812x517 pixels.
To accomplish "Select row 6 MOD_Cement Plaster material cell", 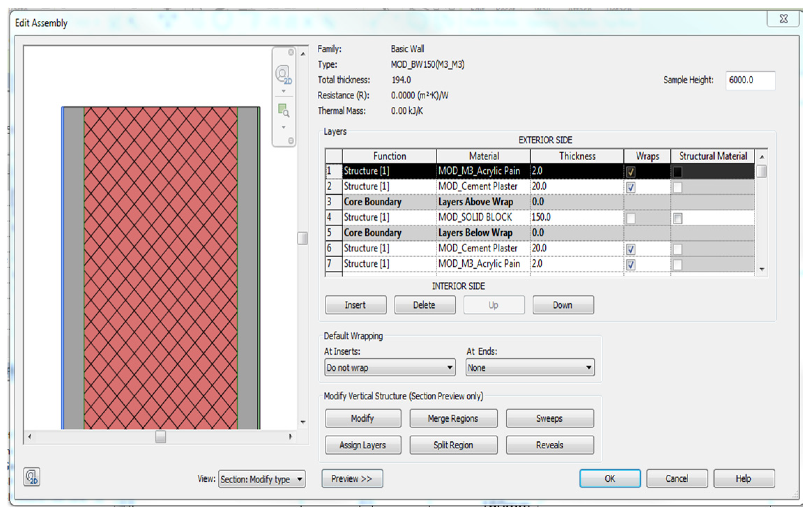I will [x=483, y=248].
